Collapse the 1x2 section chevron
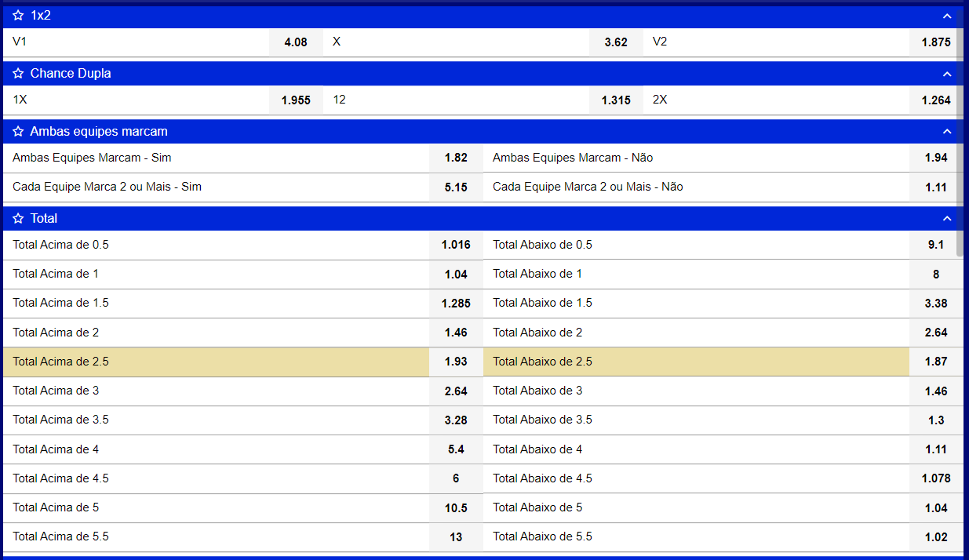 (947, 16)
